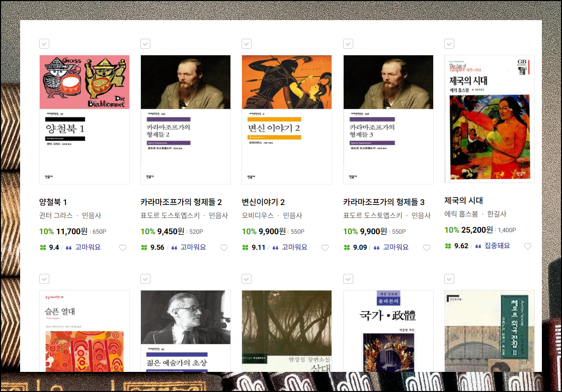The height and width of the screenshot is (392, 562).
Task: Click points value 1,400P
Action: 507,230
